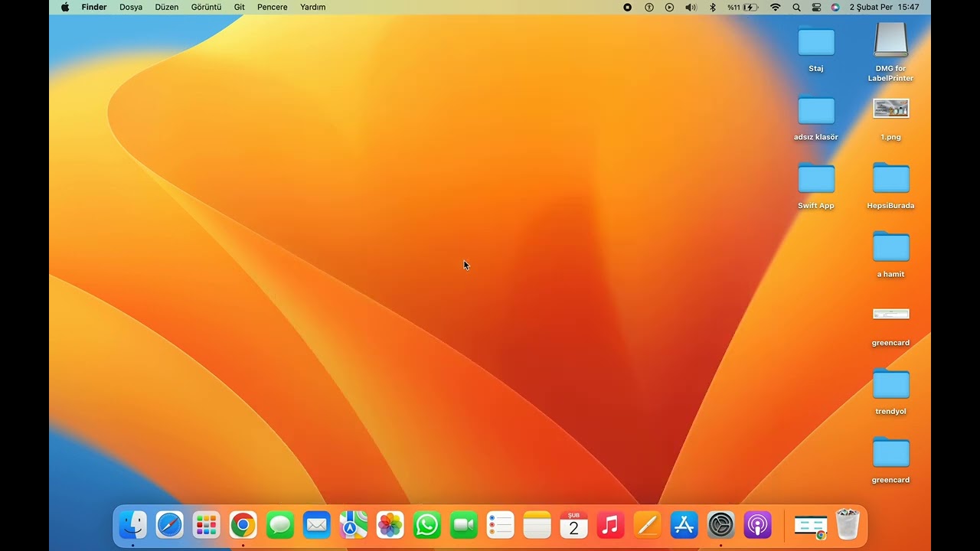Image resolution: width=980 pixels, height=551 pixels.
Task: Open the Pages app in the Dock
Action: [x=647, y=525]
